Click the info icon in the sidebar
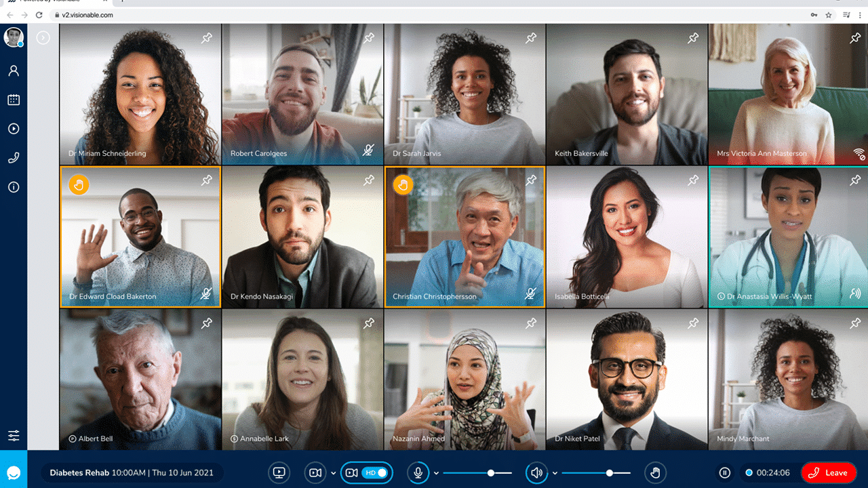 coord(14,187)
